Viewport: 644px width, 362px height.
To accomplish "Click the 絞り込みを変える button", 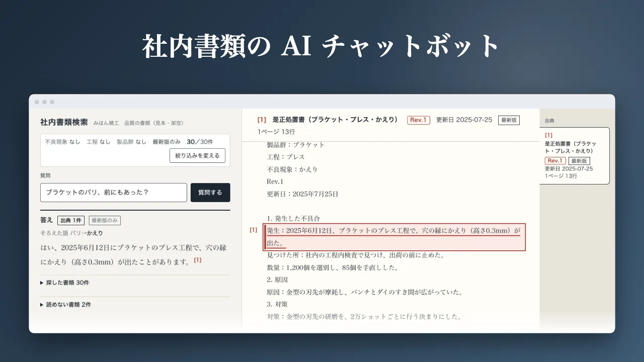I will (x=197, y=156).
